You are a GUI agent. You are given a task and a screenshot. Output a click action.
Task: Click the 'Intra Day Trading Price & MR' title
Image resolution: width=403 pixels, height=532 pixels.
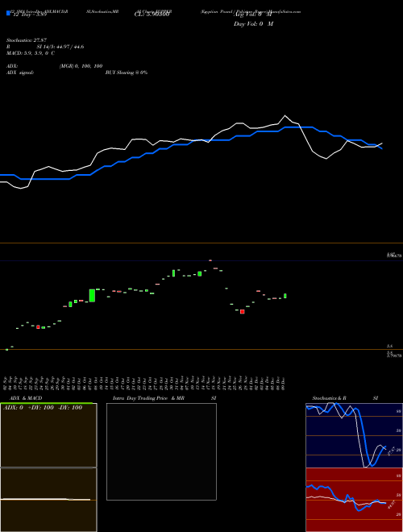(148, 398)
